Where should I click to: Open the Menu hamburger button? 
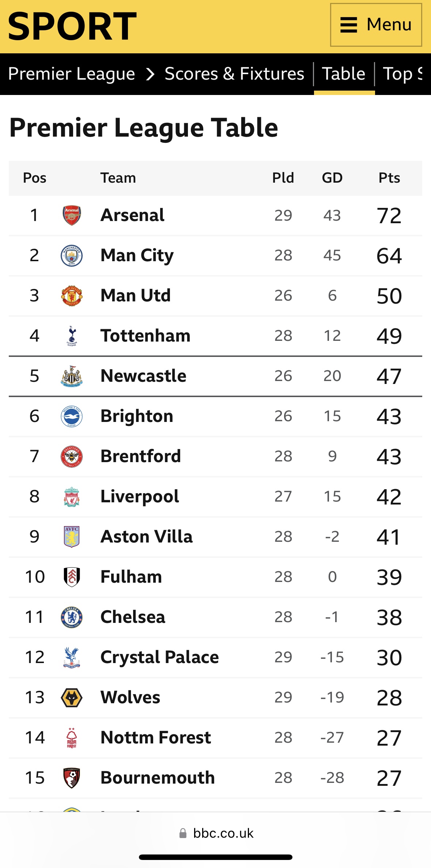tap(376, 25)
